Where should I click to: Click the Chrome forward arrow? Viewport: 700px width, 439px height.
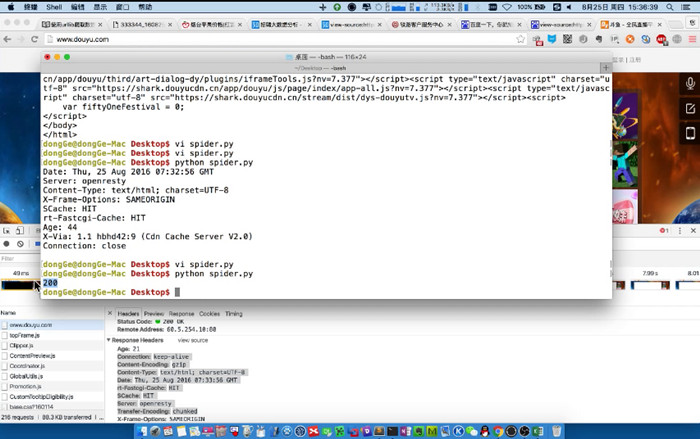coord(21,39)
